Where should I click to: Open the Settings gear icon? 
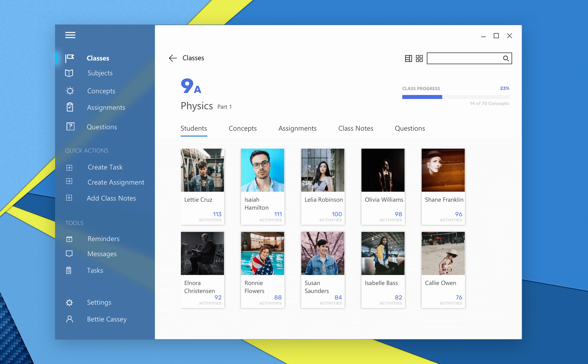[69, 302]
